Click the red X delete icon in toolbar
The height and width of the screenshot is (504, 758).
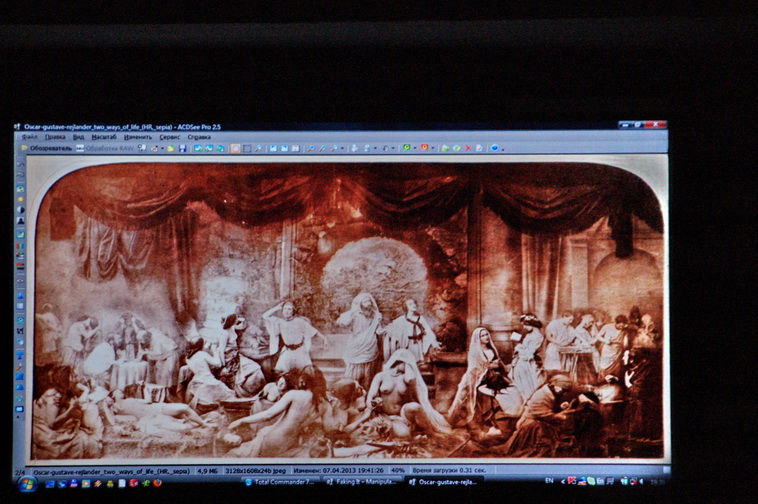point(469,148)
